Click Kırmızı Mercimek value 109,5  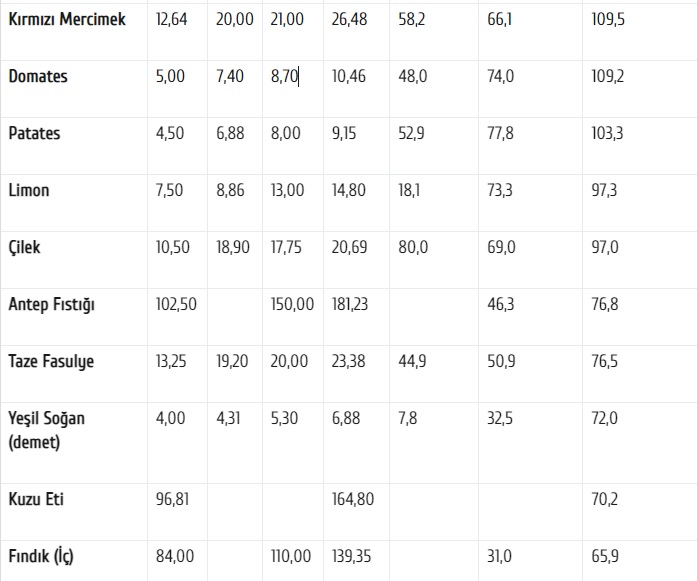pyautogui.click(x=608, y=19)
